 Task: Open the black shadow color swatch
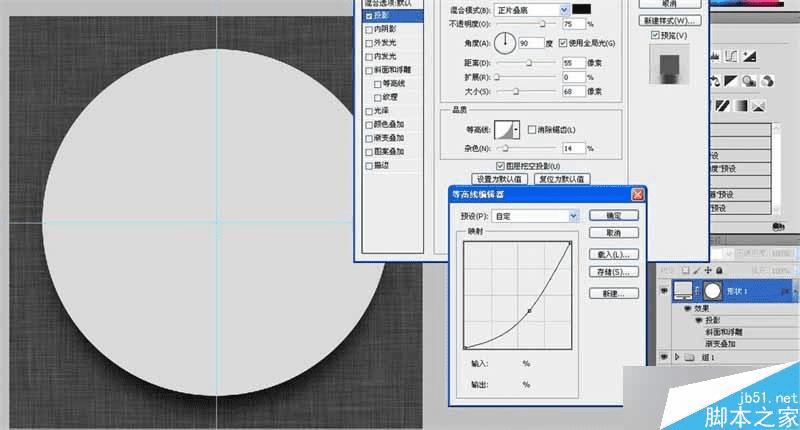(582, 9)
